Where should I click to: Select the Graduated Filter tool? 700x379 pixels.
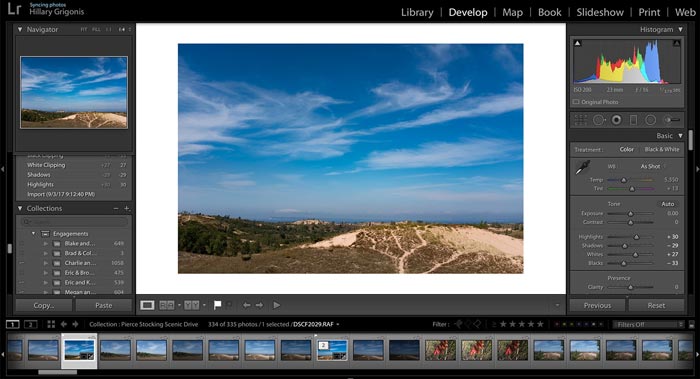633,120
